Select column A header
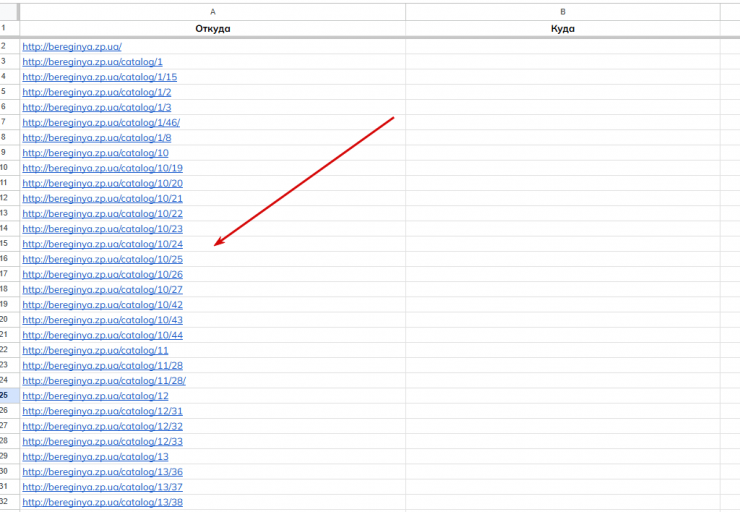 pyautogui.click(x=212, y=12)
